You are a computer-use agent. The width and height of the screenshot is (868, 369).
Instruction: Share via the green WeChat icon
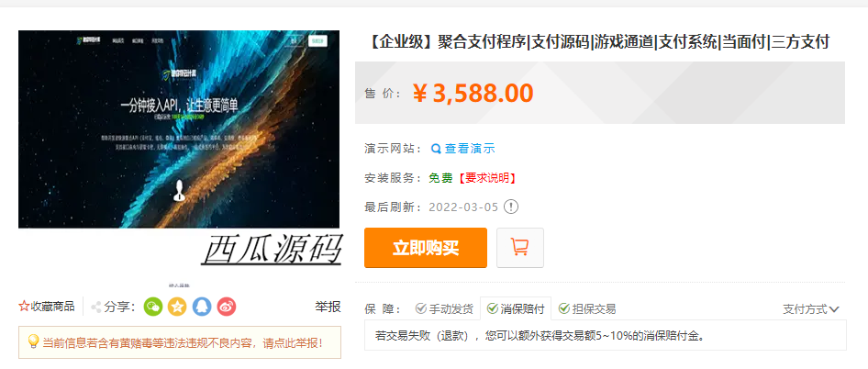153,307
